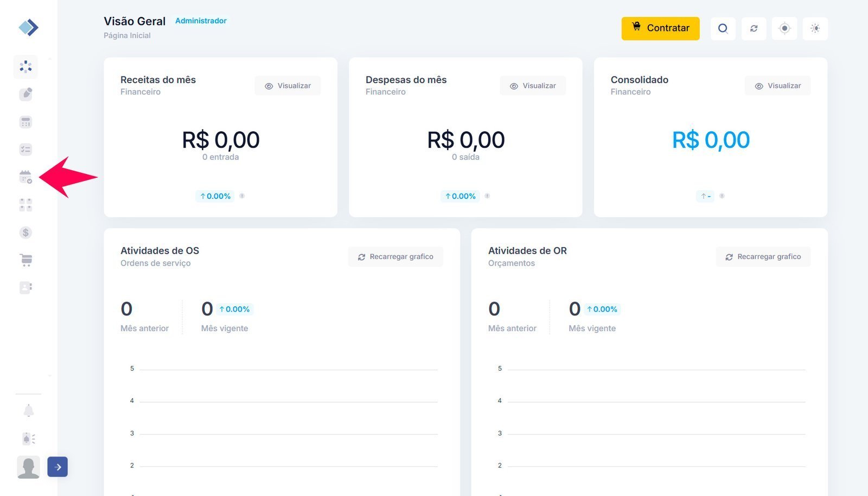
Task: Expand the sidebar with the blue arrow button
Action: click(58, 467)
